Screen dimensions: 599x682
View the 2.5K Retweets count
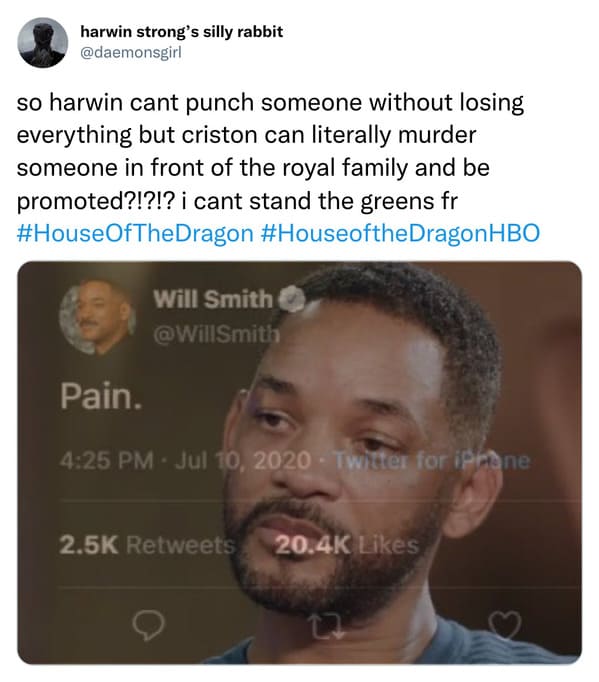pos(147,545)
